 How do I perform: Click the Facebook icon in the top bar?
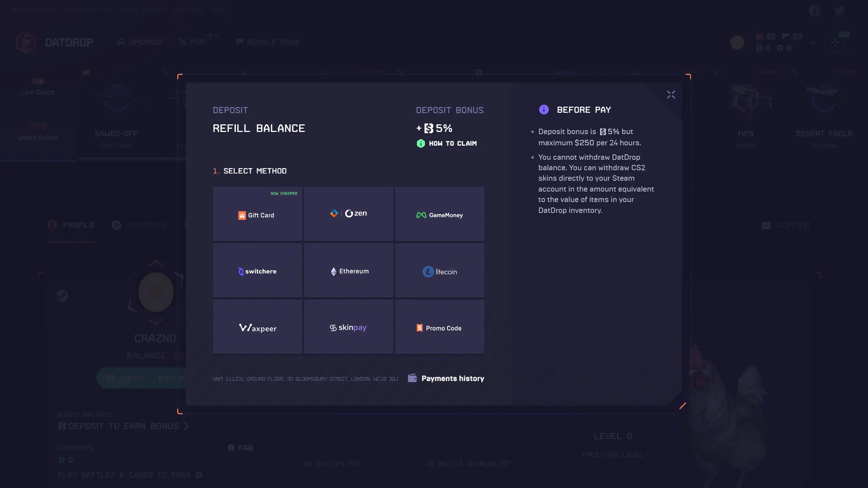(814, 10)
